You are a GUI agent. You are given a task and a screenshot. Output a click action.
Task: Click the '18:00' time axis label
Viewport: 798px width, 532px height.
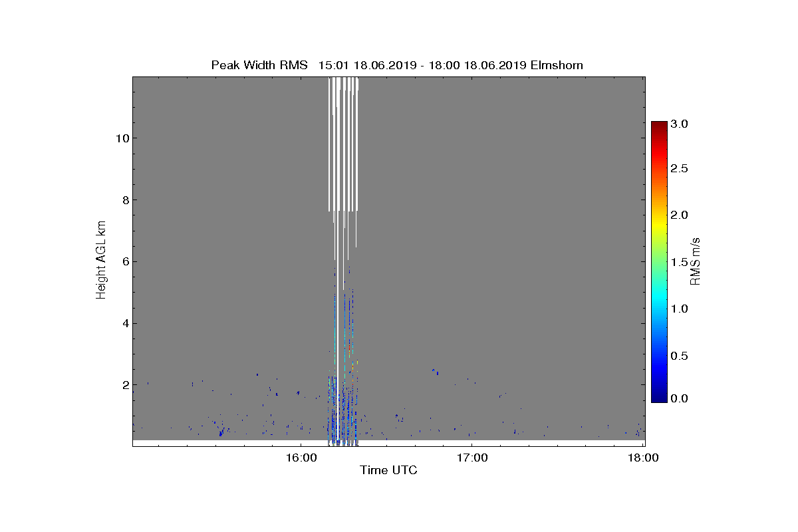click(x=642, y=458)
